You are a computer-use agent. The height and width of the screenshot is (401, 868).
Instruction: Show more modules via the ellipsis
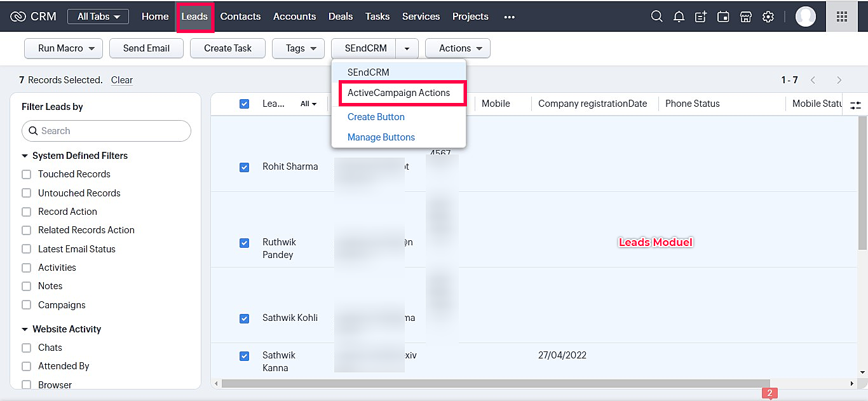click(x=509, y=17)
